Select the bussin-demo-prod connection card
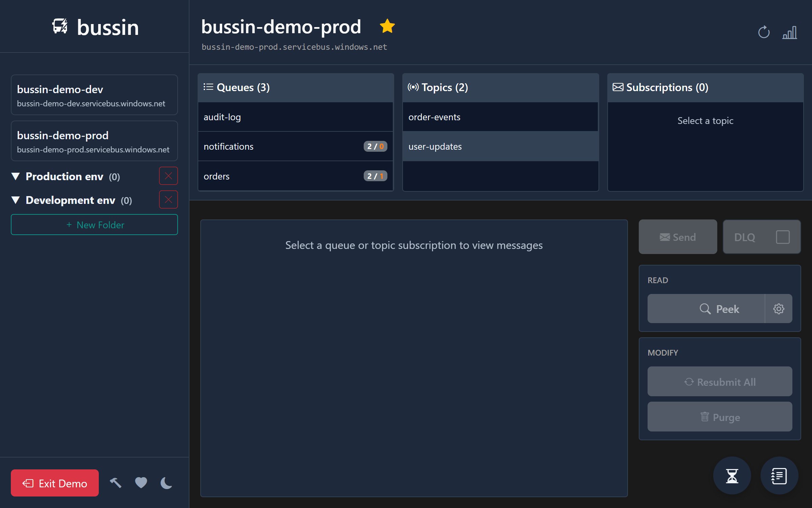The width and height of the screenshot is (812, 508). pos(94,141)
